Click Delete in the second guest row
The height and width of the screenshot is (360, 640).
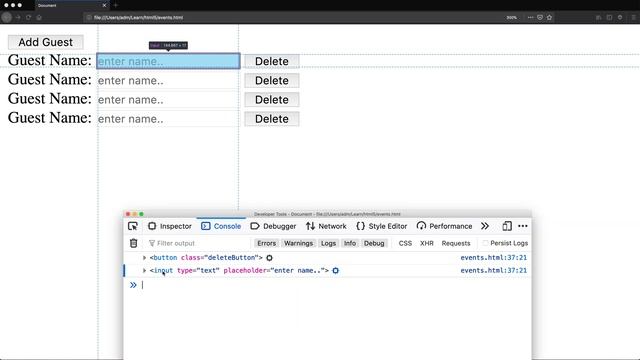tap(272, 80)
